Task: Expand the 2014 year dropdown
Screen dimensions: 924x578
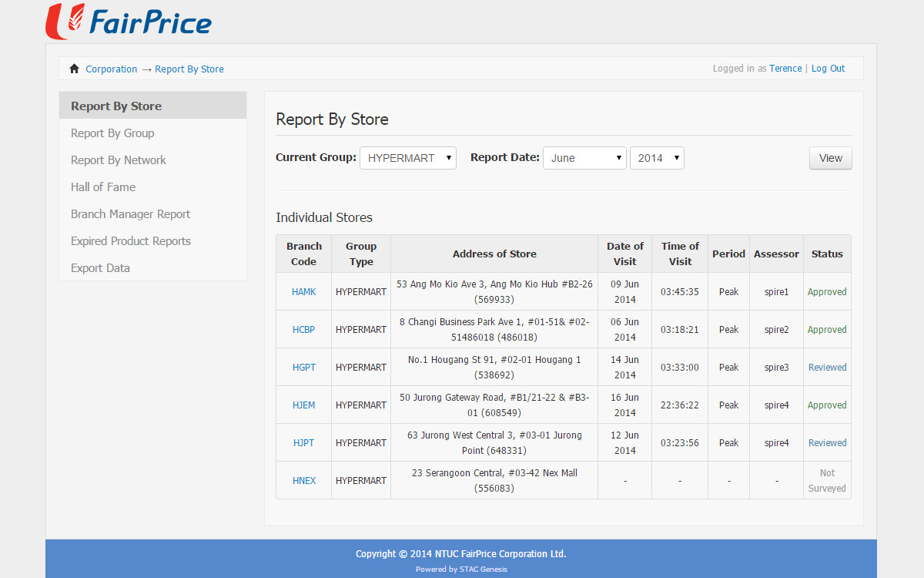Action: [x=657, y=158]
